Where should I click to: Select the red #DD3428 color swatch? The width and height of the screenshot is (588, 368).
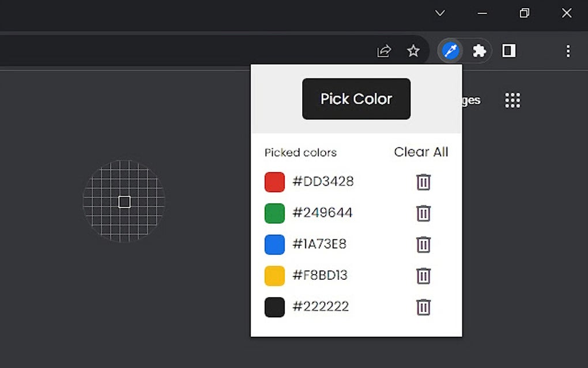pos(274,182)
